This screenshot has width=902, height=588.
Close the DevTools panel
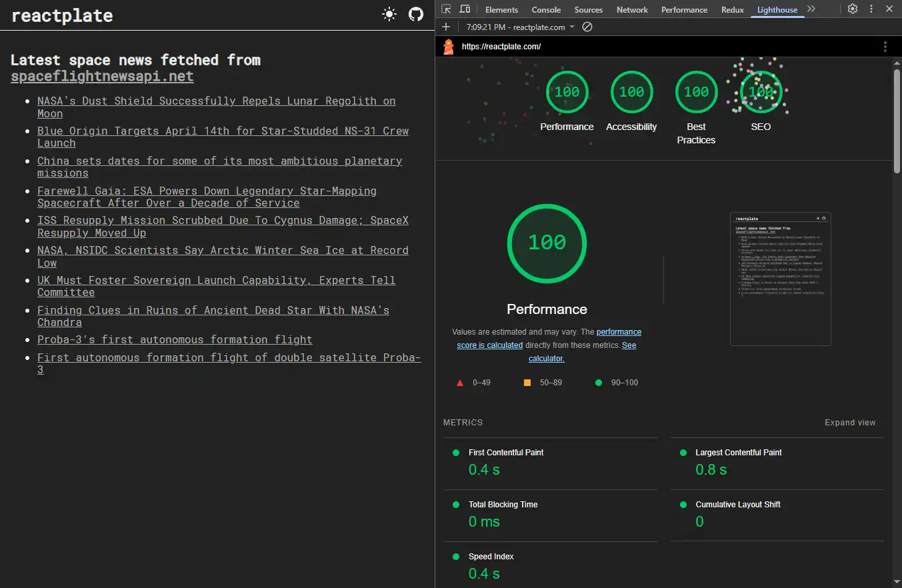[x=889, y=9]
